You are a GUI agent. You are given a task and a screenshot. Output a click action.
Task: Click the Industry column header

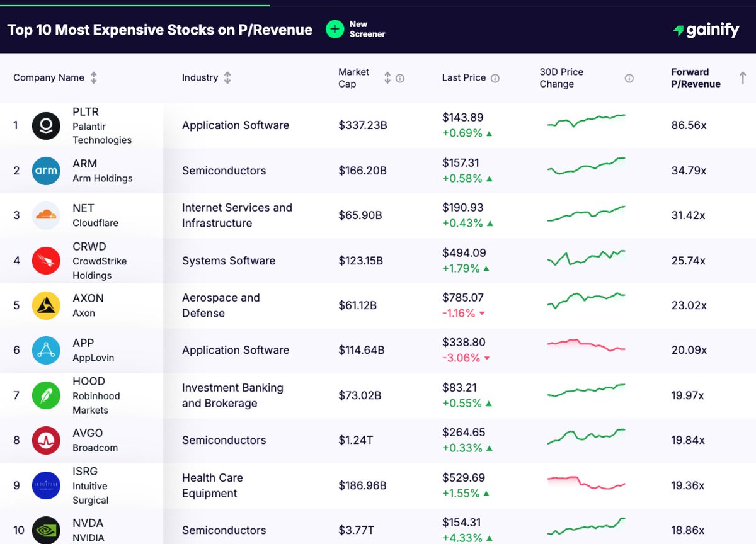[x=200, y=78]
